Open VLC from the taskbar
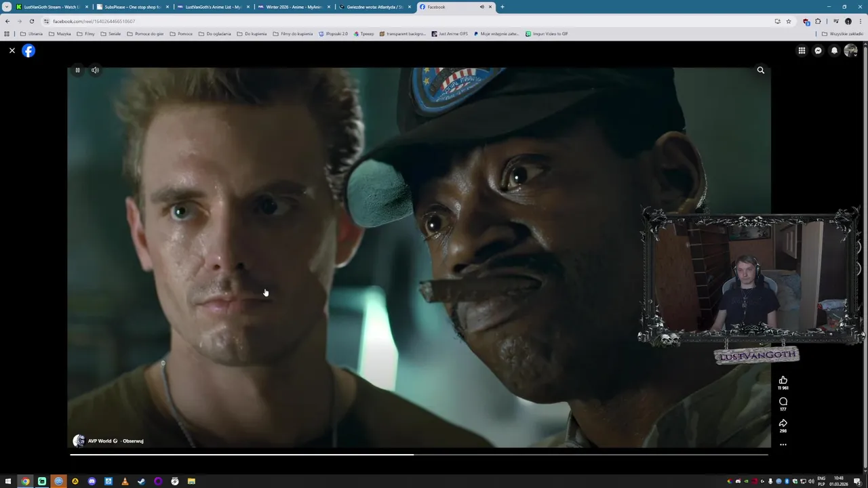 tap(125, 481)
